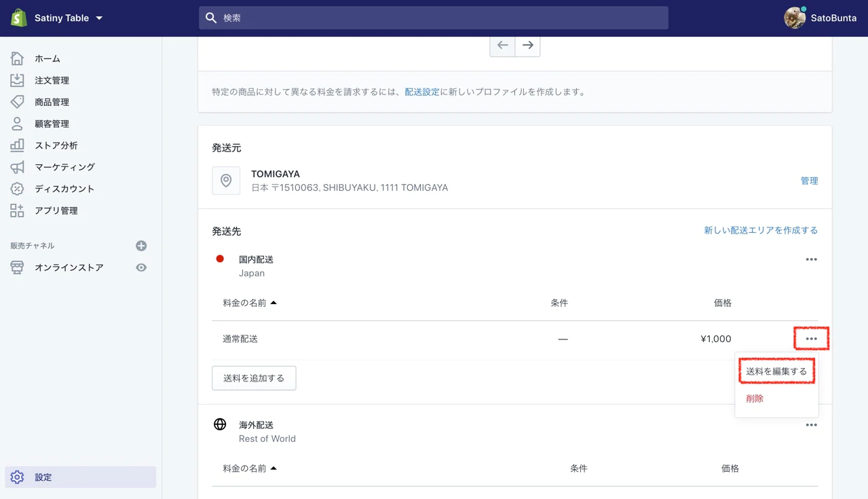The width and height of the screenshot is (868, 499).
Task: Go to next page with right arrow
Action: [527, 45]
